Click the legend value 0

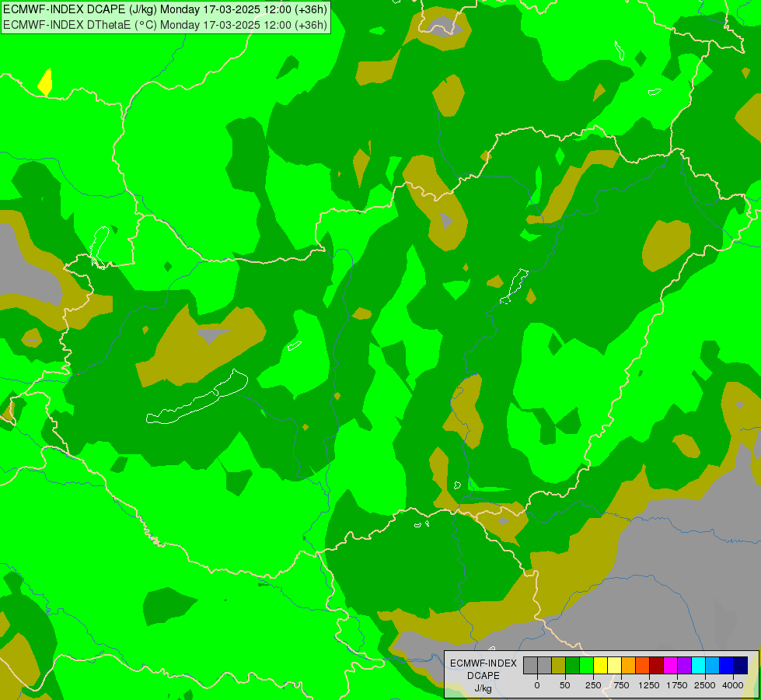tap(537, 685)
